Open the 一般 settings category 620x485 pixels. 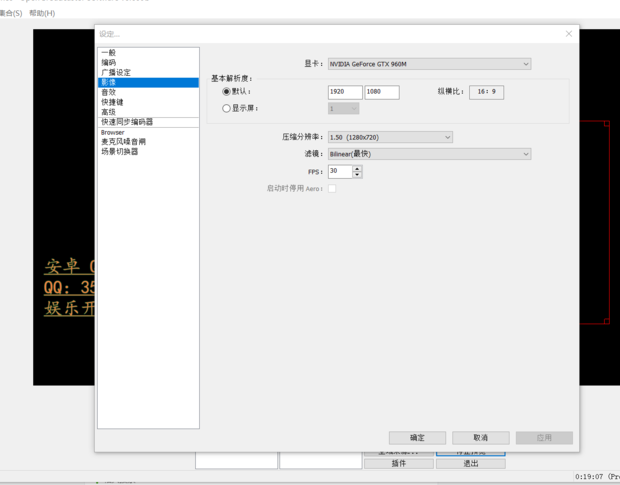click(109, 53)
